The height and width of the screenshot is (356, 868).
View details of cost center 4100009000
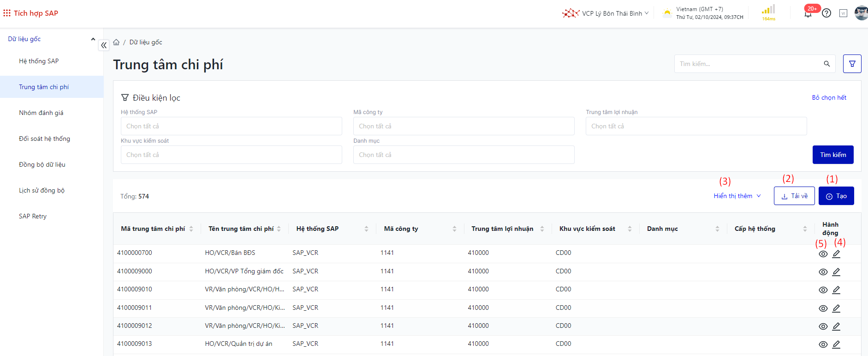click(x=823, y=272)
